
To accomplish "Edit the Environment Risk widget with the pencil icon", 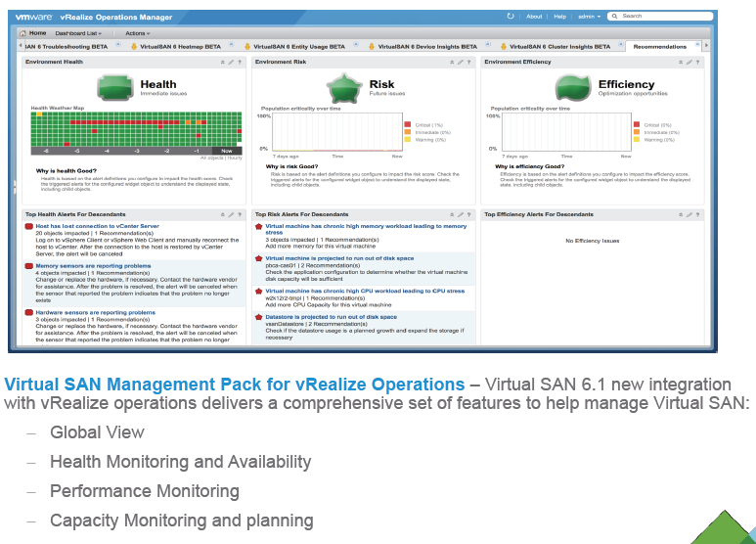I will [x=461, y=63].
